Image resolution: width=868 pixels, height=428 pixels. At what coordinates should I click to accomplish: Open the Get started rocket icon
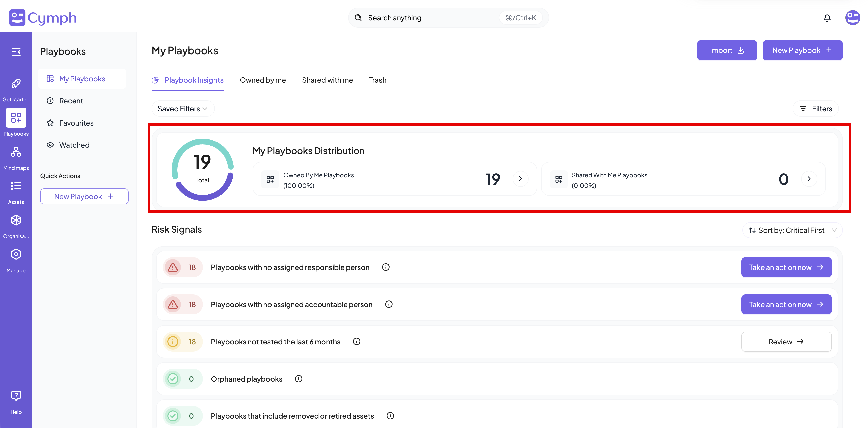pyautogui.click(x=16, y=84)
